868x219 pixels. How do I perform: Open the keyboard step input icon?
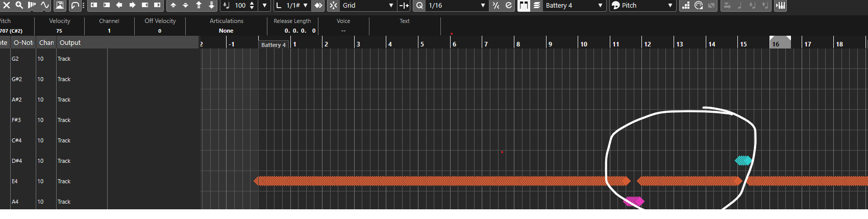(780, 5)
